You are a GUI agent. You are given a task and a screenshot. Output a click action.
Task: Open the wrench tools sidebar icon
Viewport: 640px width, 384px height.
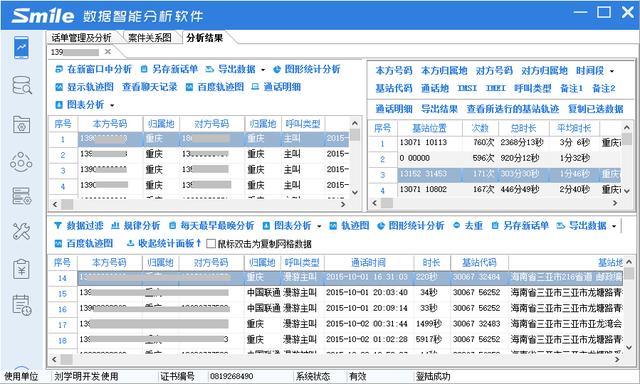21,231
